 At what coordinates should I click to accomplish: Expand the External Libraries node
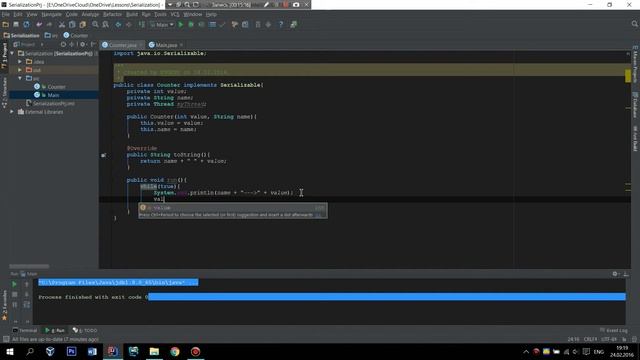pyautogui.click(x=12, y=111)
